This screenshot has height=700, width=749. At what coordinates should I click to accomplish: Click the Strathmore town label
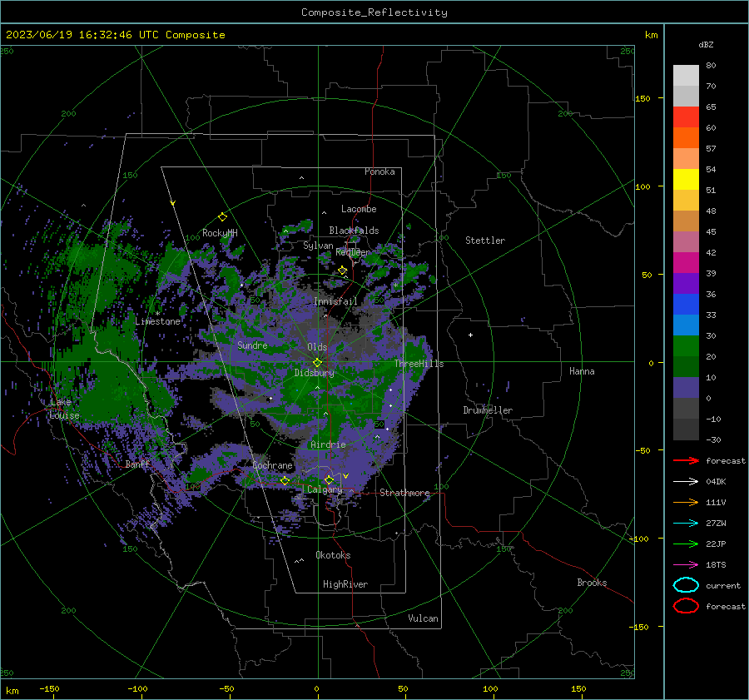[404, 493]
